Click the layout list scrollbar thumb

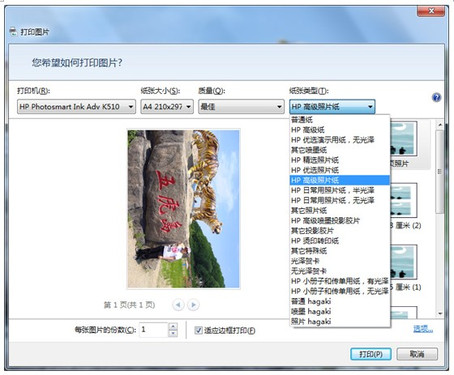440,172
